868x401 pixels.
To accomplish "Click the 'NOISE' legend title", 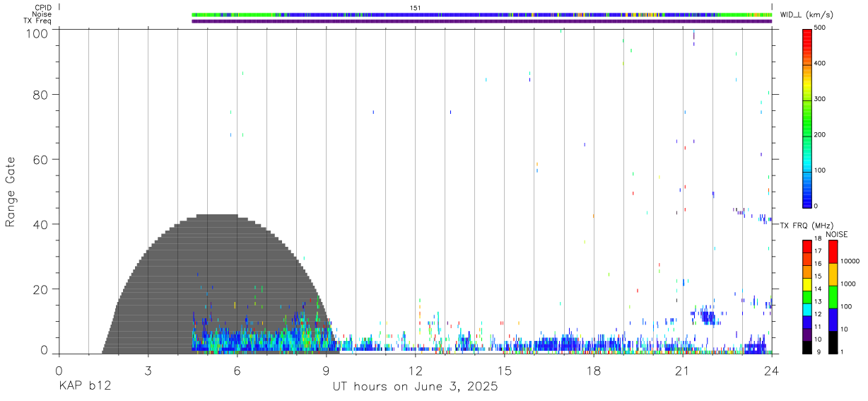I will pos(837,234).
